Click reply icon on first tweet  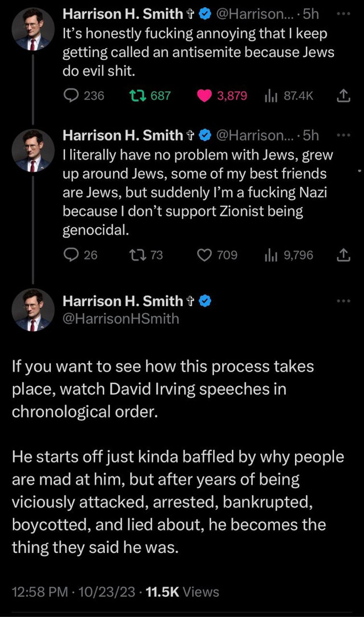(71, 95)
